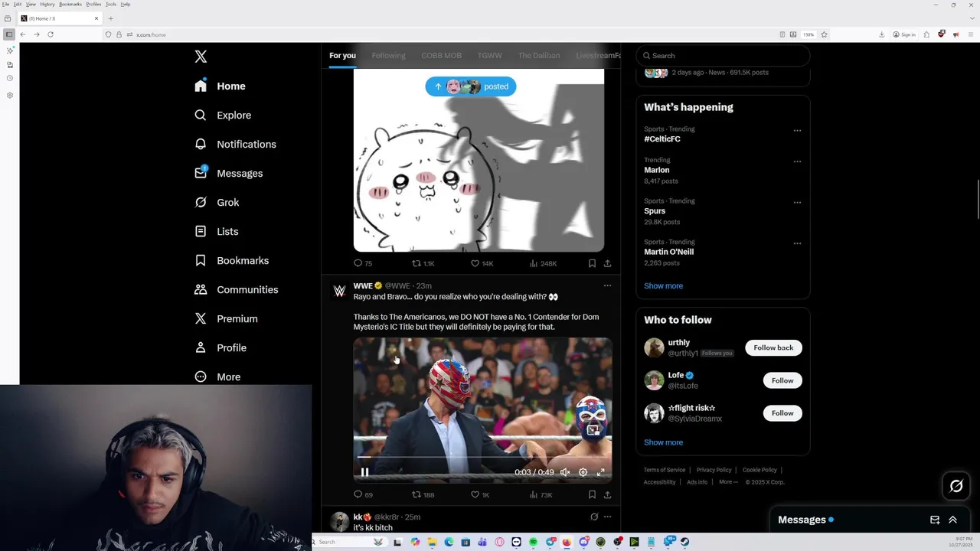Open Explore in sidebar
The image size is (980, 551).
pyautogui.click(x=223, y=115)
